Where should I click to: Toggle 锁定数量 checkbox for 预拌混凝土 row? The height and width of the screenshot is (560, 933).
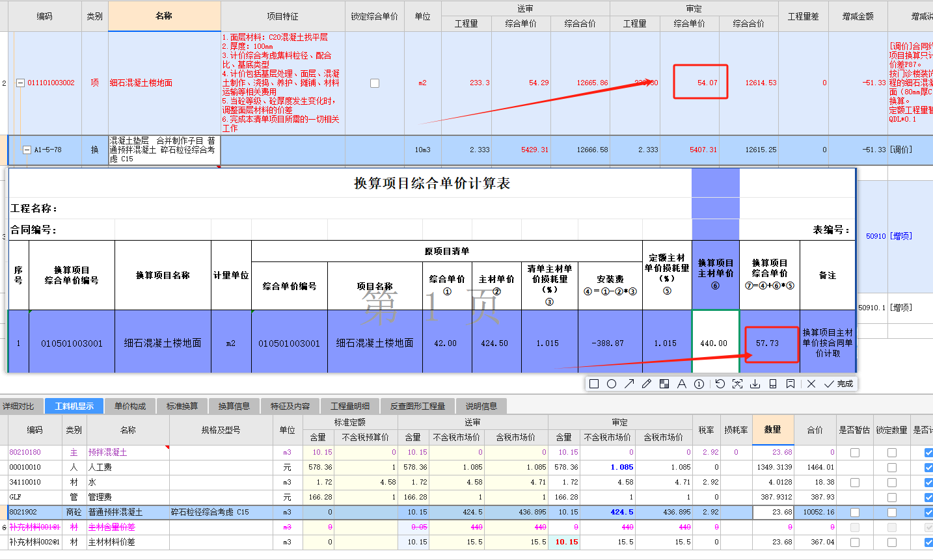(892, 453)
